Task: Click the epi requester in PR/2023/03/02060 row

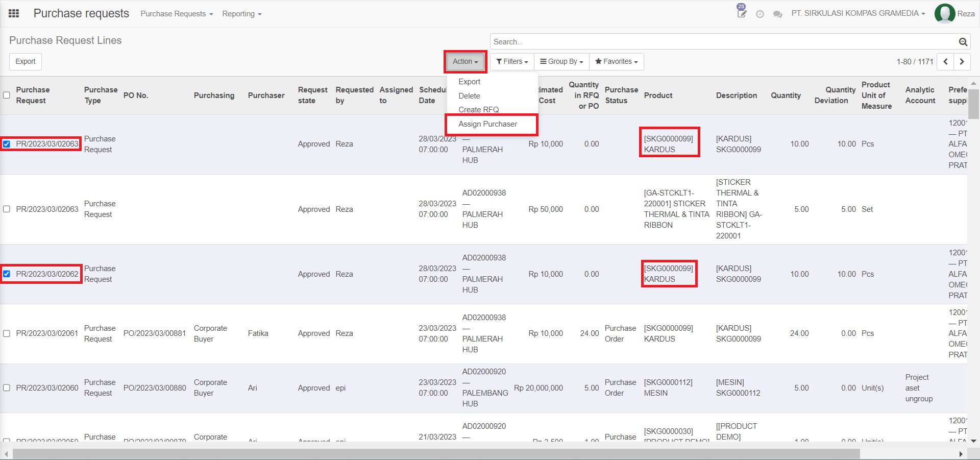Action: tap(340, 388)
